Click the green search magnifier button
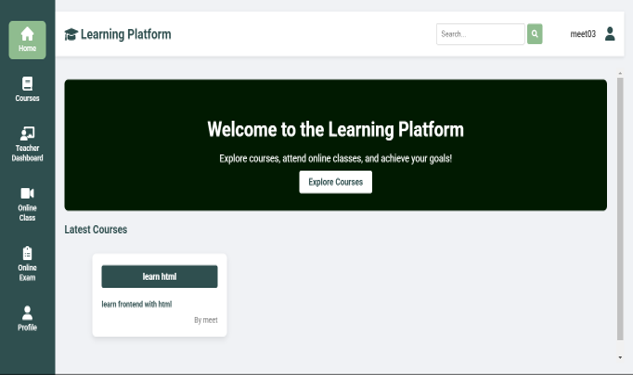 point(534,34)
